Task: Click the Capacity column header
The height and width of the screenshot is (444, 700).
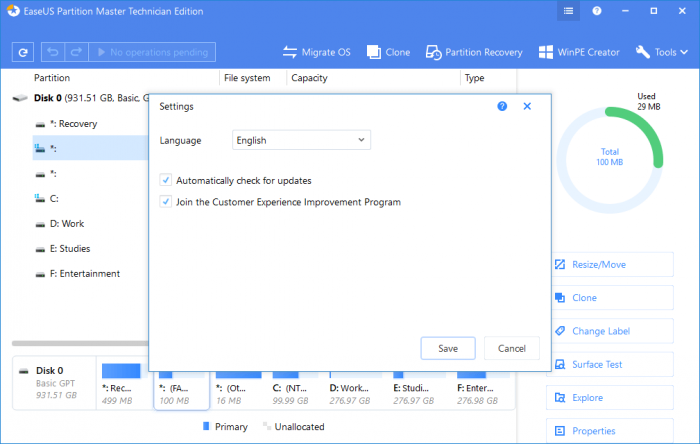Action: coord(309,78)
